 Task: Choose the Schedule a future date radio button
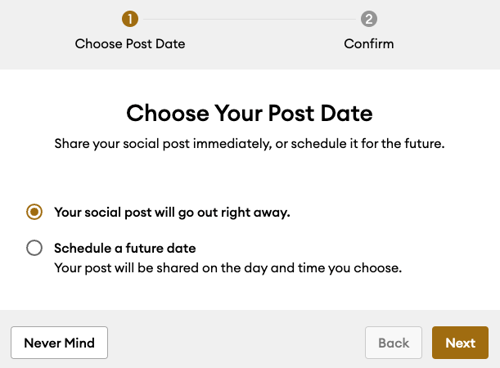click(34, 248)
